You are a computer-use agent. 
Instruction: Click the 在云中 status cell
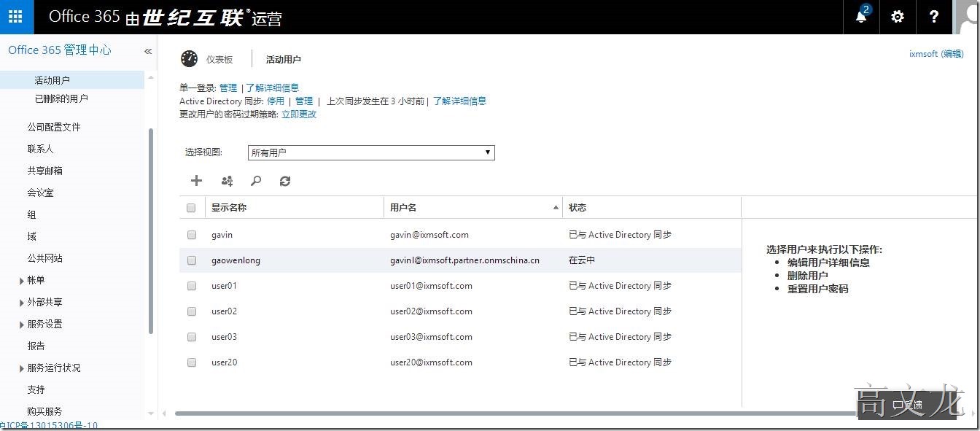click(582, 260)
